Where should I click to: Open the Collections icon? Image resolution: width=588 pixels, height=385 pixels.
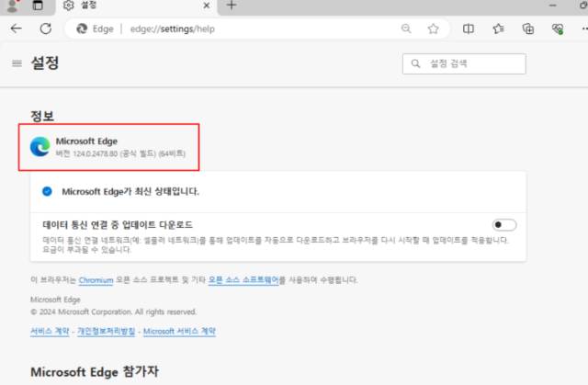[528, 28]
